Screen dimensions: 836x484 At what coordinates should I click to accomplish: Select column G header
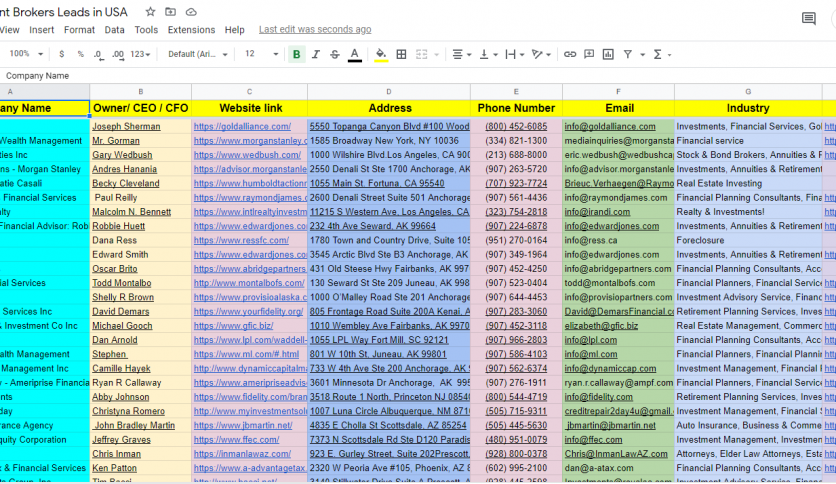pos(748,92)
